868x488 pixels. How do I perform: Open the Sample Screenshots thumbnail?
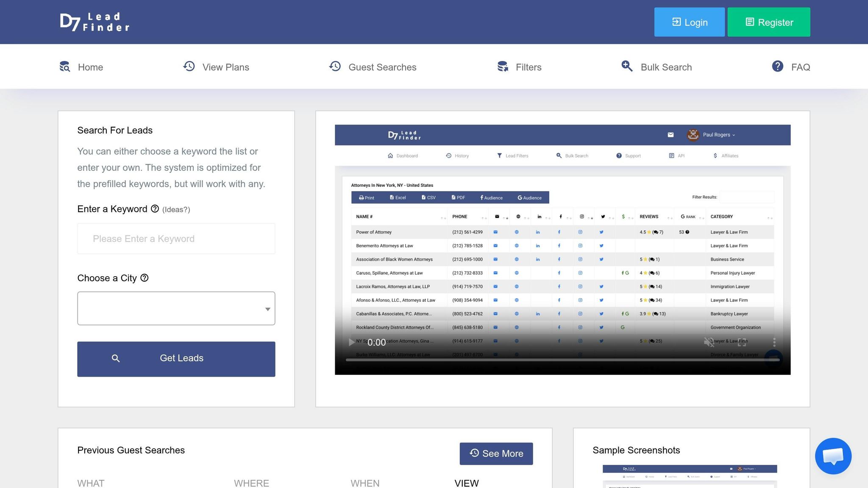click(x=690, y=477)
